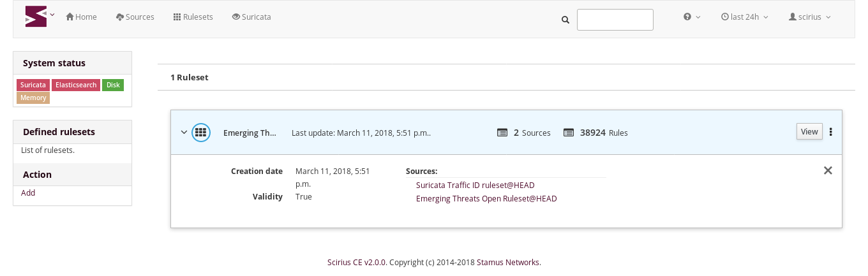The image size is (868, 276).
Task: Click the Sources list icon in ruleset row
Action: click(x=502, y=133)
